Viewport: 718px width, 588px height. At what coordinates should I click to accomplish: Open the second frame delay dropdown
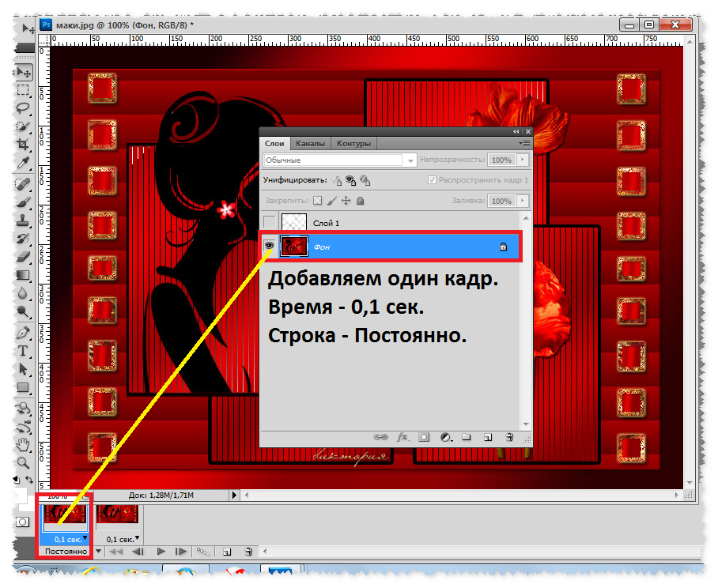click(x=137, y=538)
